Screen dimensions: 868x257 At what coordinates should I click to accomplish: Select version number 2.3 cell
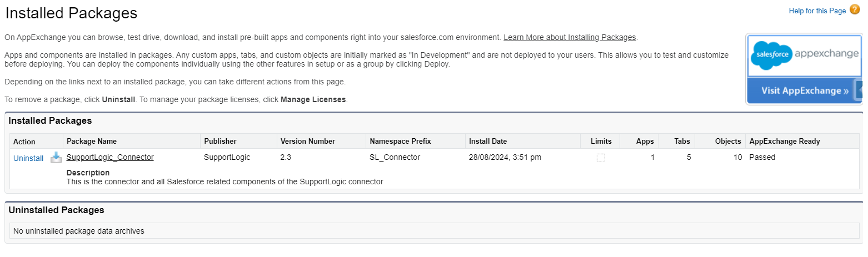pyautogui.click(x=286, y=157)
